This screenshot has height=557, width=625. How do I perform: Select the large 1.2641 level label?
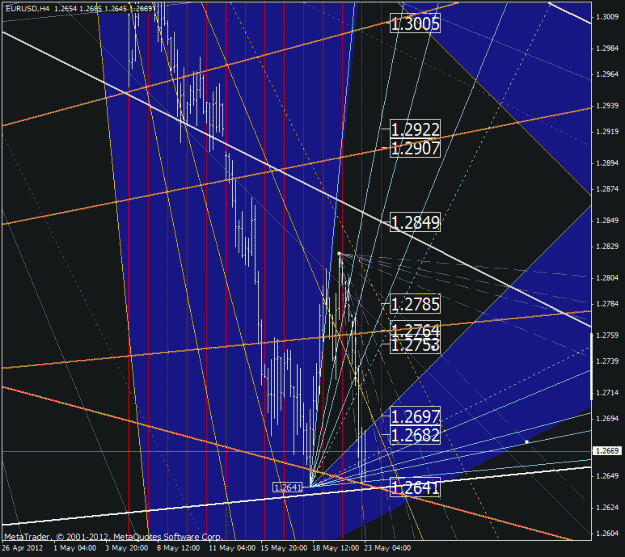[415, 487]
